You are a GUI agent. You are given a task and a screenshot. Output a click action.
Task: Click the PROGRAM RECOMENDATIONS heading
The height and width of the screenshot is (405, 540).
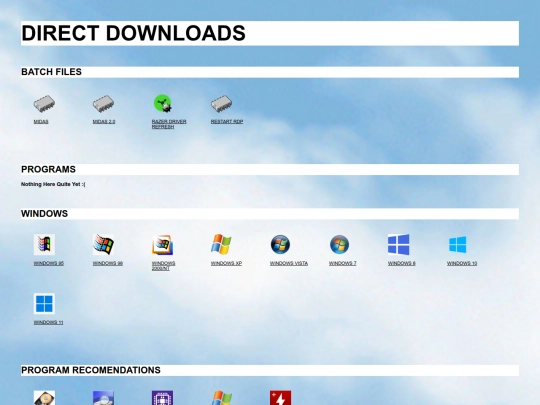click(x=91, y=370)
